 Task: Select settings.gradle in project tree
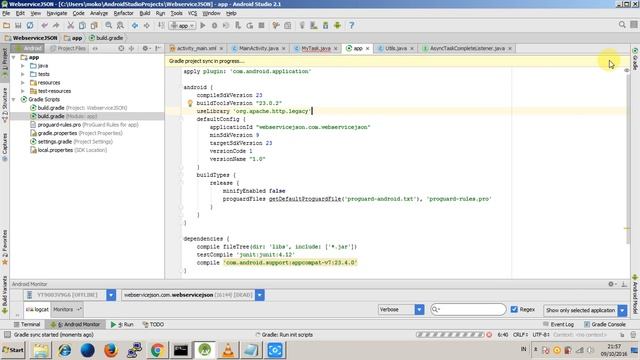[x=71, y=142]
